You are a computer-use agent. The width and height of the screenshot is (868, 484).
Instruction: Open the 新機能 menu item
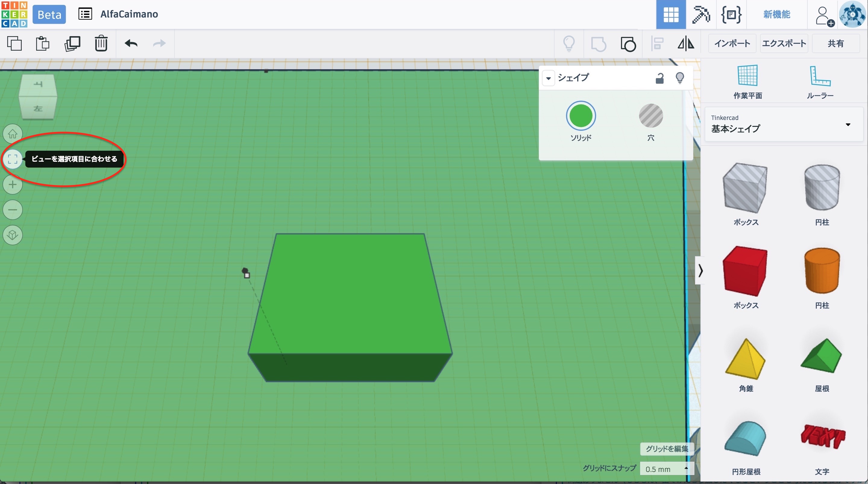(776, 14)
